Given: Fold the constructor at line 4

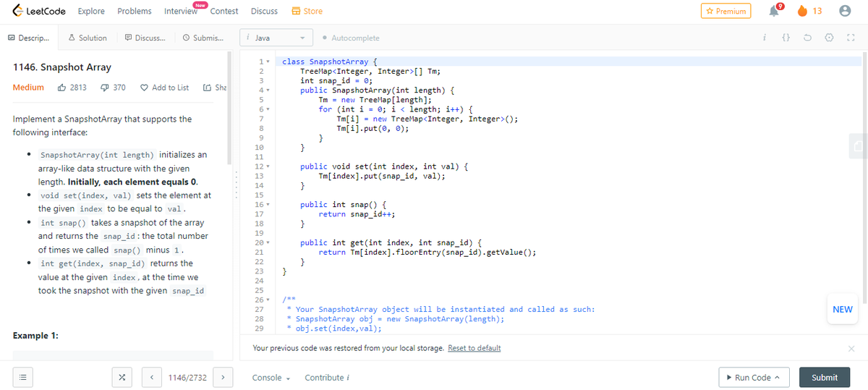Looking at the screenshot, I should 266,90.
